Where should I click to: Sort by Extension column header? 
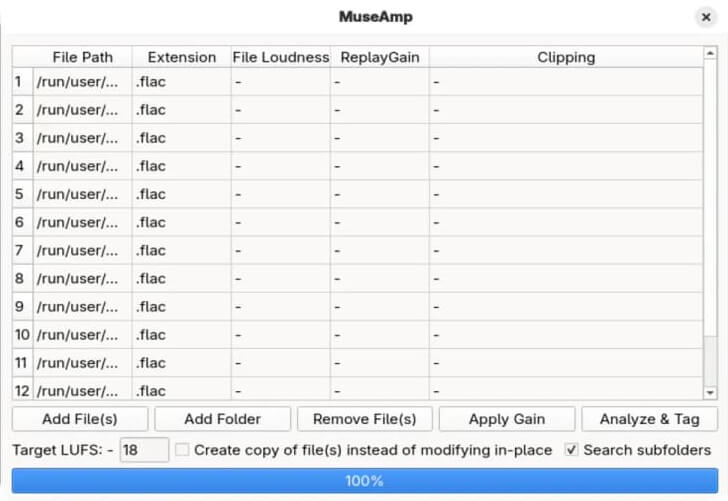tap(182, 57)
